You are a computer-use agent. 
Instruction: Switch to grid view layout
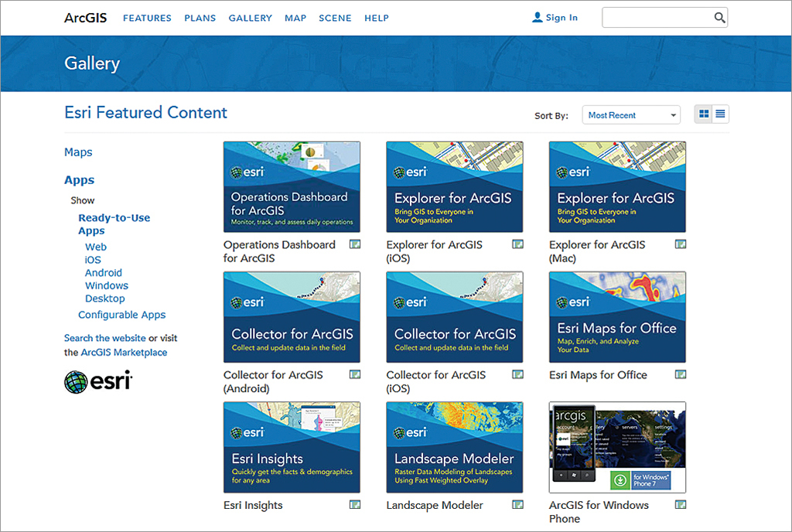[704, 114]
